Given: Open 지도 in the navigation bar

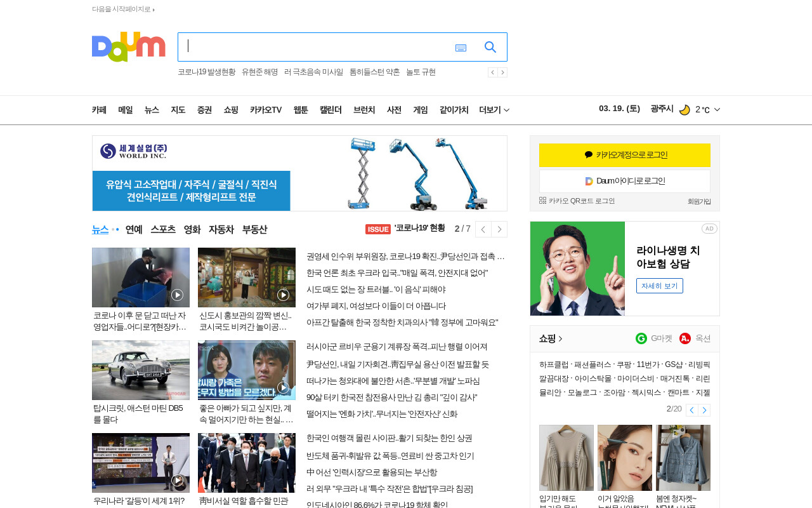Looking at the screenshot, I should [178, 110].
